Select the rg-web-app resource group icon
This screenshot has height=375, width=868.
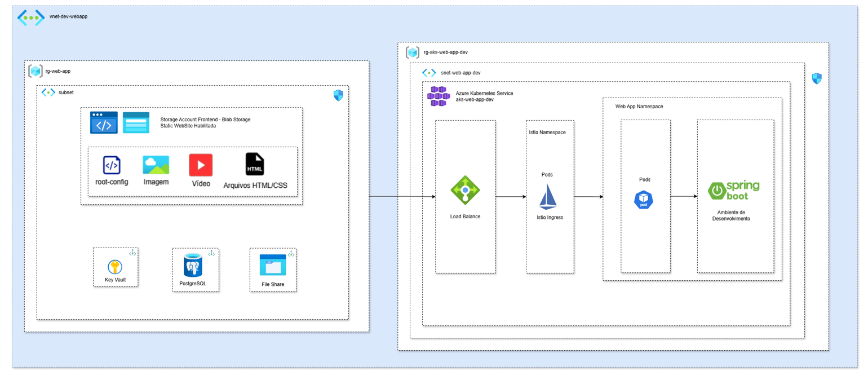36,71
